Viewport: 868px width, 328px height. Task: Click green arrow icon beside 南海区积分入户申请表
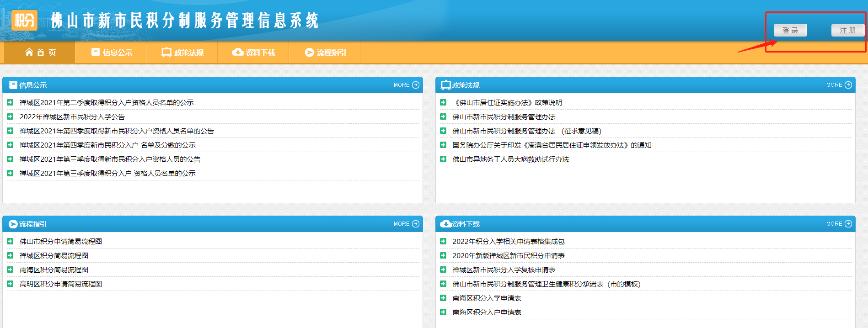click(443, 312)
